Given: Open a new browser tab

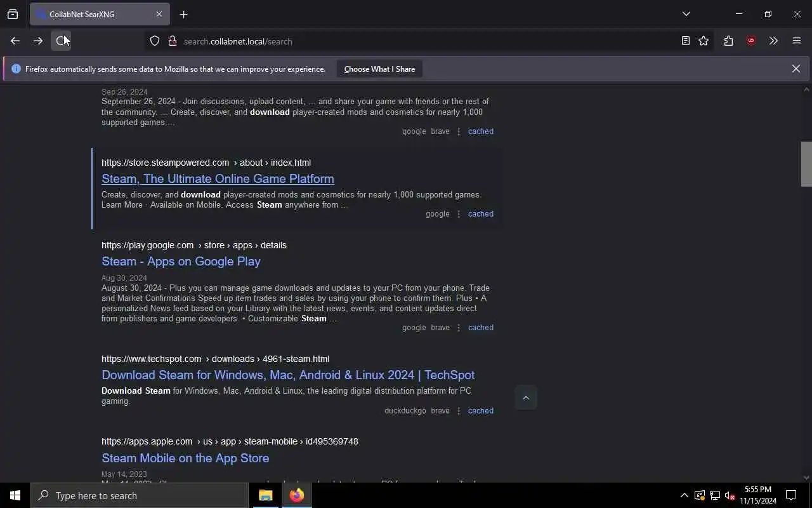Looking at the screenshot, I should (x=183, y=14).
